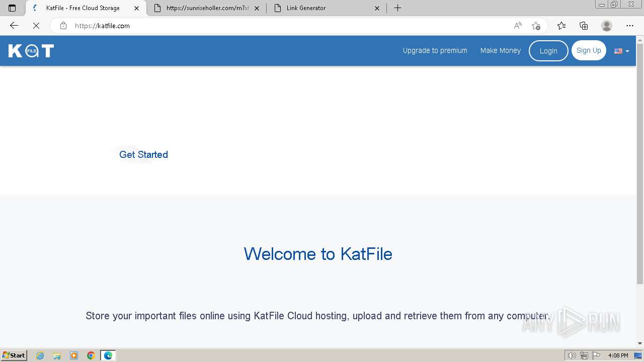
Task: Open Collections icon in toolbar
Action: 584,26
